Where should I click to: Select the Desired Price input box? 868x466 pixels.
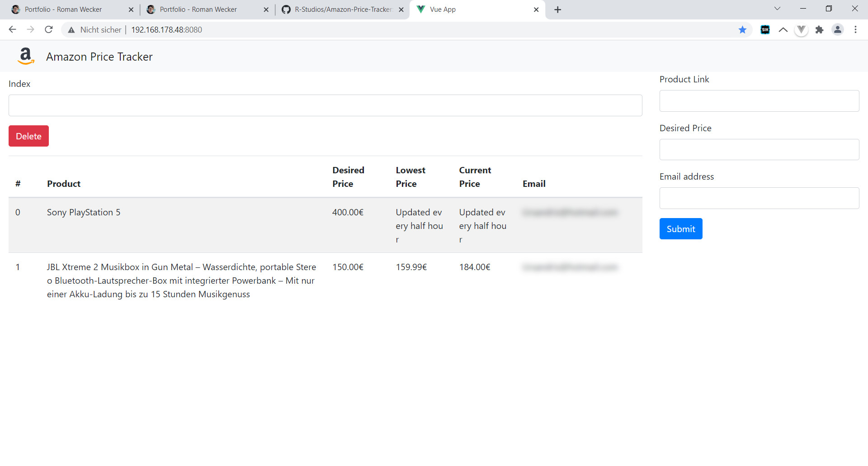(x=759, y=150)
